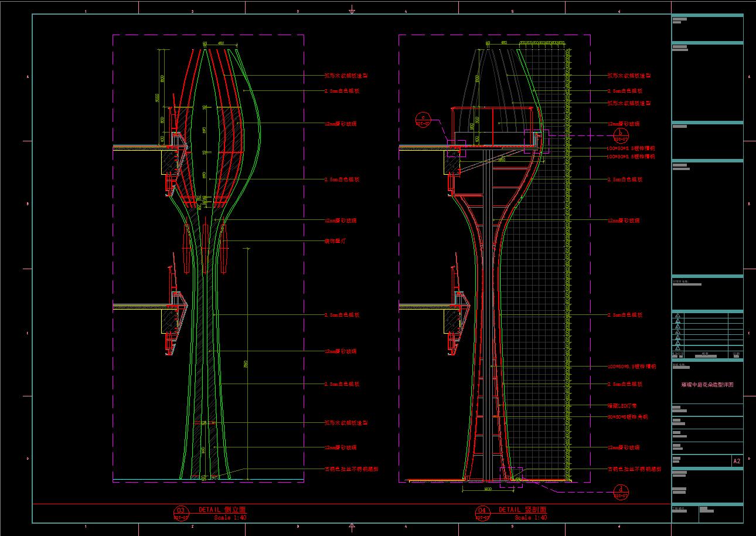Viewport: 756px width, 536px height.
Task: Click the detail callout bubble labeled c
Action: 423,119
